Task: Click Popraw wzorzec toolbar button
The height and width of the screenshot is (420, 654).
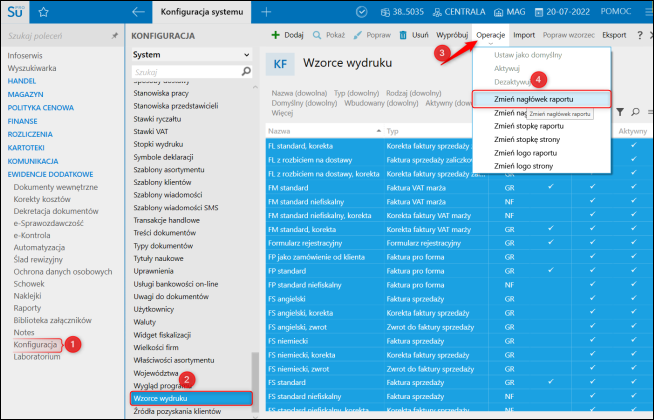Action: click(568, 35)
